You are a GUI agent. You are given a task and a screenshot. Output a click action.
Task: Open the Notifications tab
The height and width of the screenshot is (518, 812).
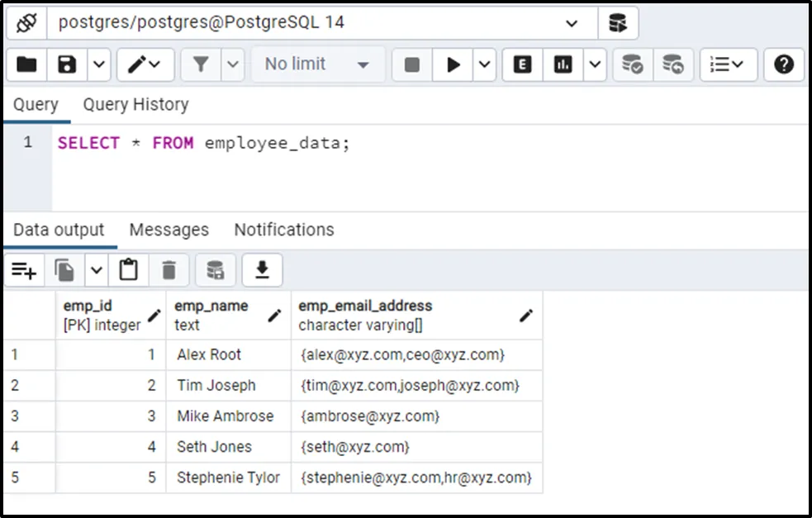pos(284,230)
